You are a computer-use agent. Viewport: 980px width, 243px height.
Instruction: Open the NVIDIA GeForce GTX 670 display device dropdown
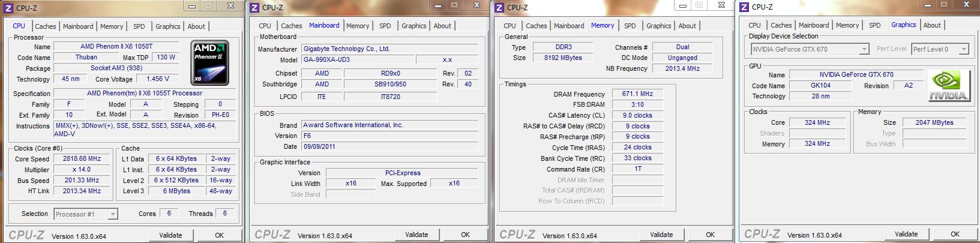(x=810, y=49)
